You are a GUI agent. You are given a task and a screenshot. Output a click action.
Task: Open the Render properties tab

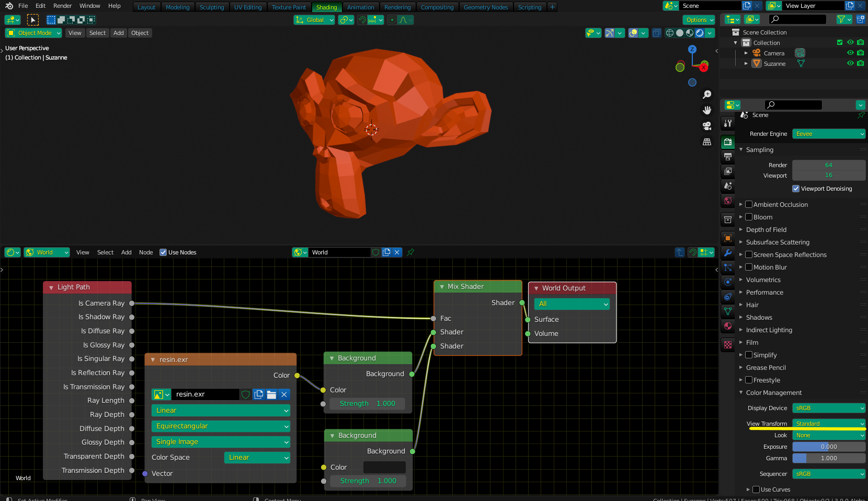[728, 142]
